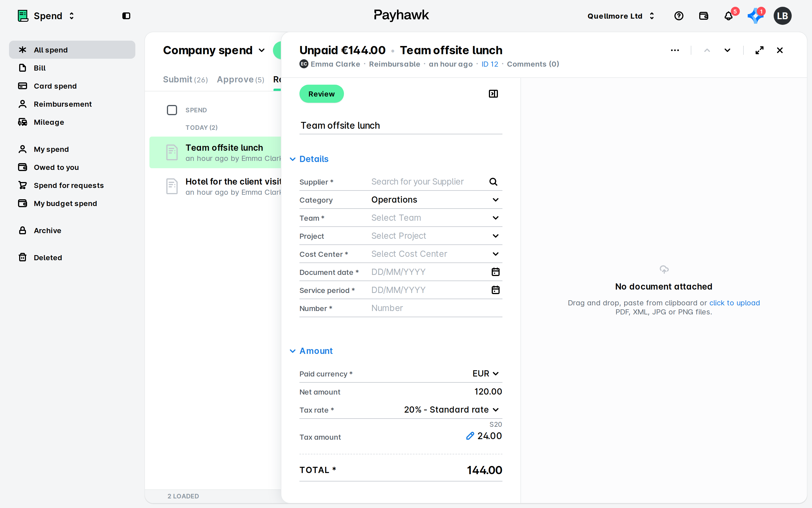Image resolution: width=812 pixels, height=508 pixels.
Task: Click the Number input field
Action: tap(436, 308)
